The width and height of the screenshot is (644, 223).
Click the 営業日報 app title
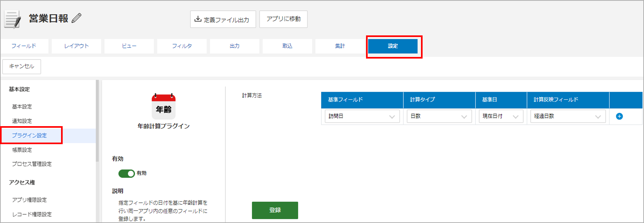(49, 18)
